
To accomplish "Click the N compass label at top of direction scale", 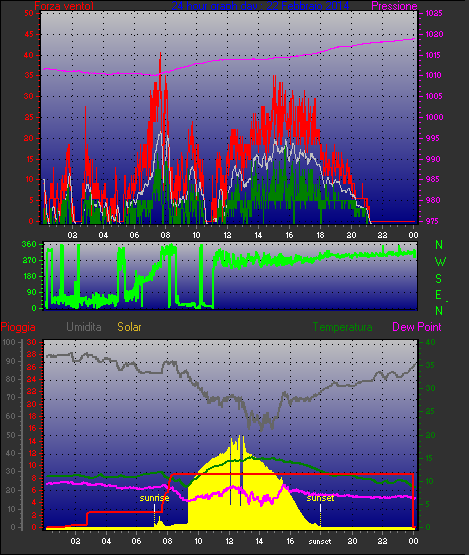I will [439, 245].
